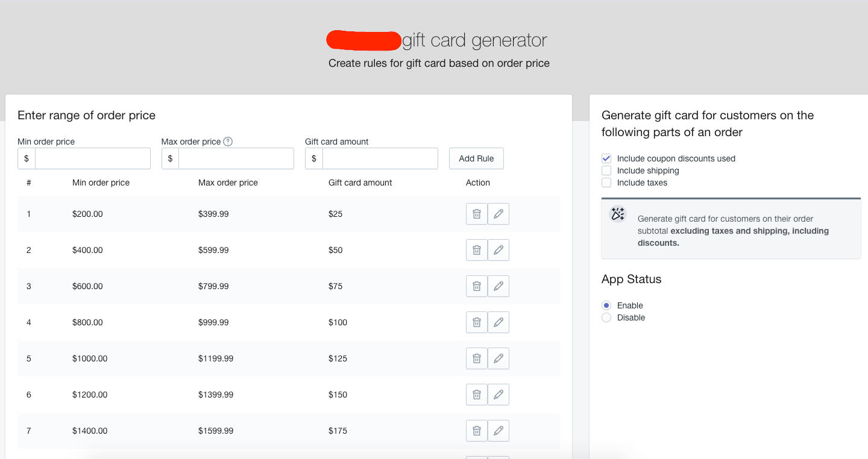
Task: Click the Min order price input field
Action: click(92, 158)
